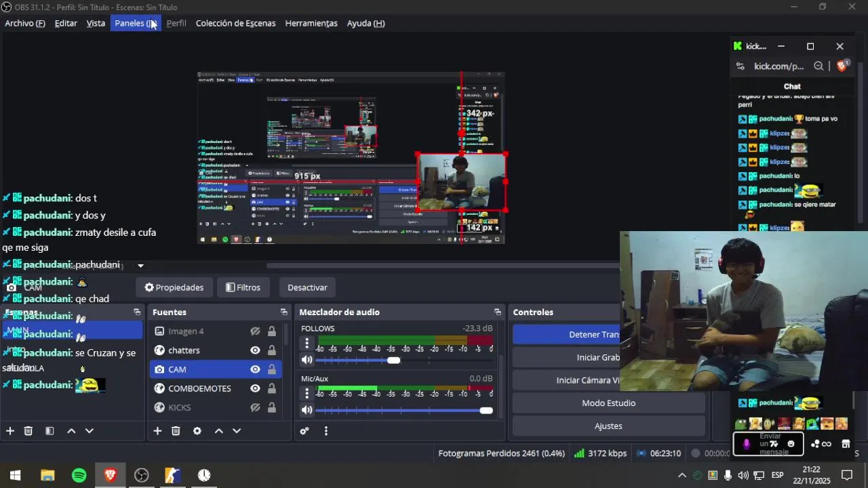Move source down in Fuentes list

point(237,430)
